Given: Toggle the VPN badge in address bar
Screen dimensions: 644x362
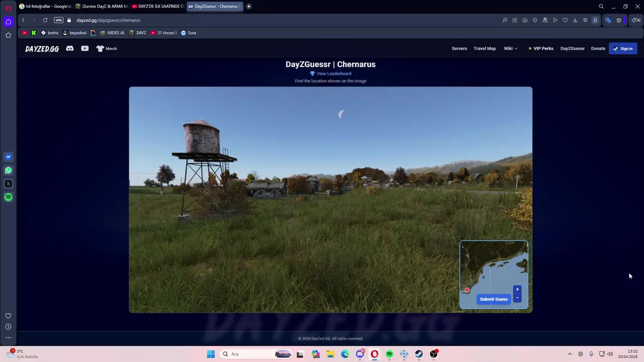Looking at the screenshot, I should point(58,20).
